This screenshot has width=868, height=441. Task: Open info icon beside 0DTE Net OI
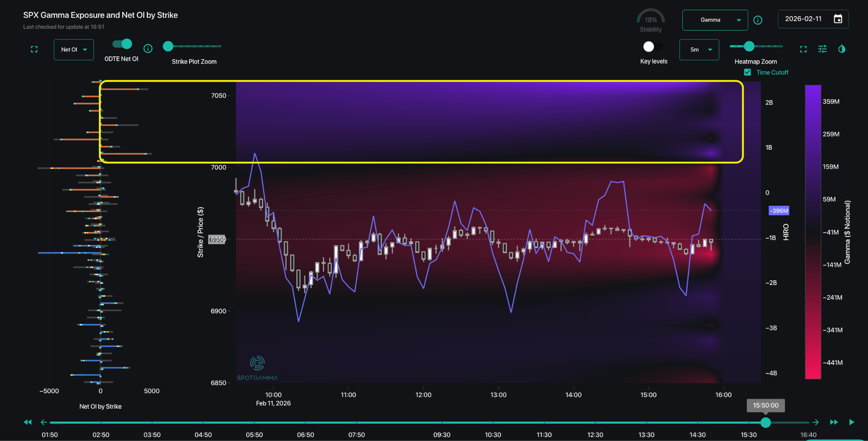tap(148, 48)
